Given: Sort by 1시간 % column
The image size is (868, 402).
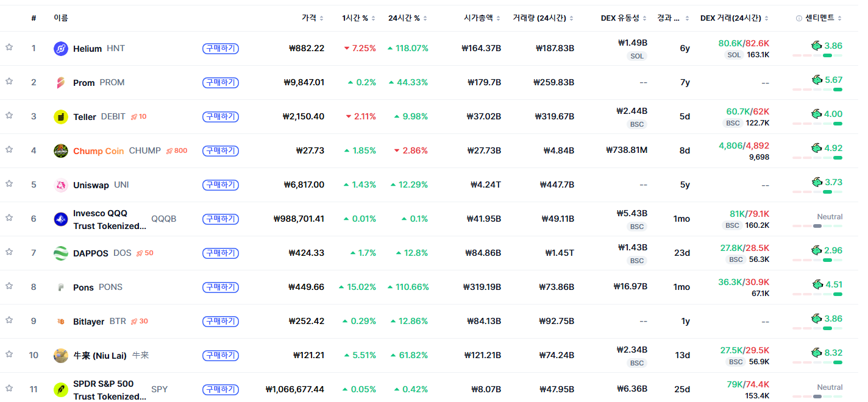Looking at the screenshot, I should click(359, 18).
